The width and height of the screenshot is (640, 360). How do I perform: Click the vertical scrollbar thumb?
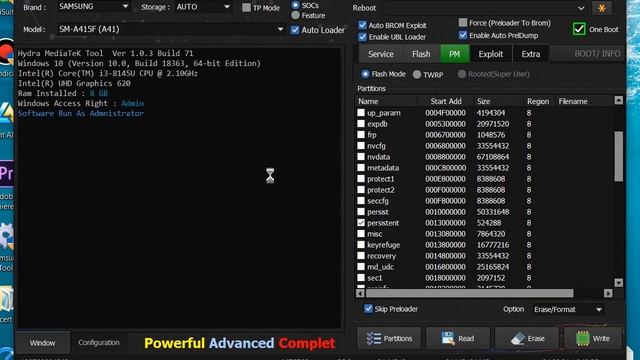point(618,156)
